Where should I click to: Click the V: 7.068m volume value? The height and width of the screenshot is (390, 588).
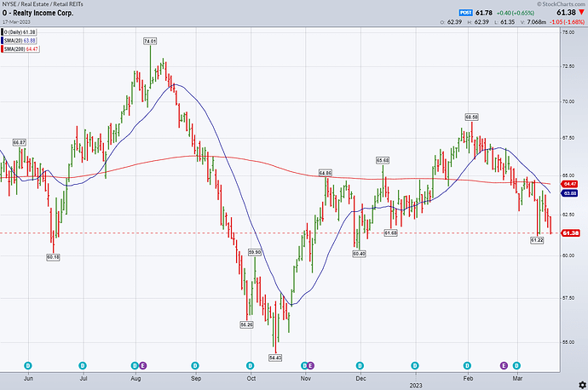click(533, 22)
